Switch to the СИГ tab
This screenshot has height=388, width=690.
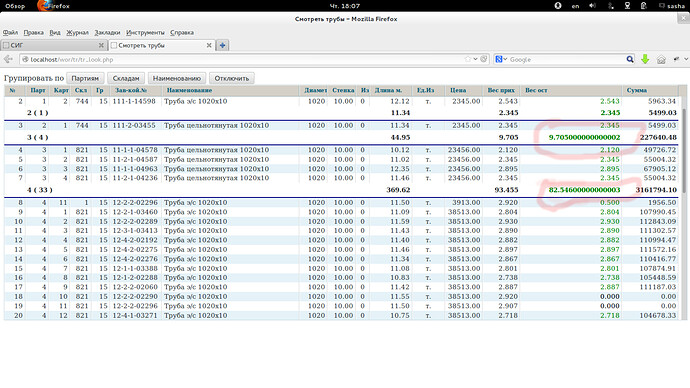point(53,45)
